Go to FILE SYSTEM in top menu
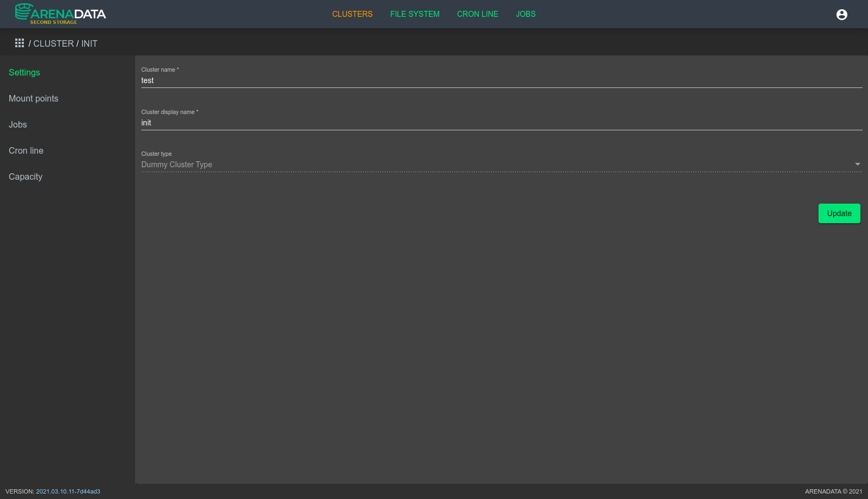The width and height of the screenshot is (868, 499). (415, 14)
